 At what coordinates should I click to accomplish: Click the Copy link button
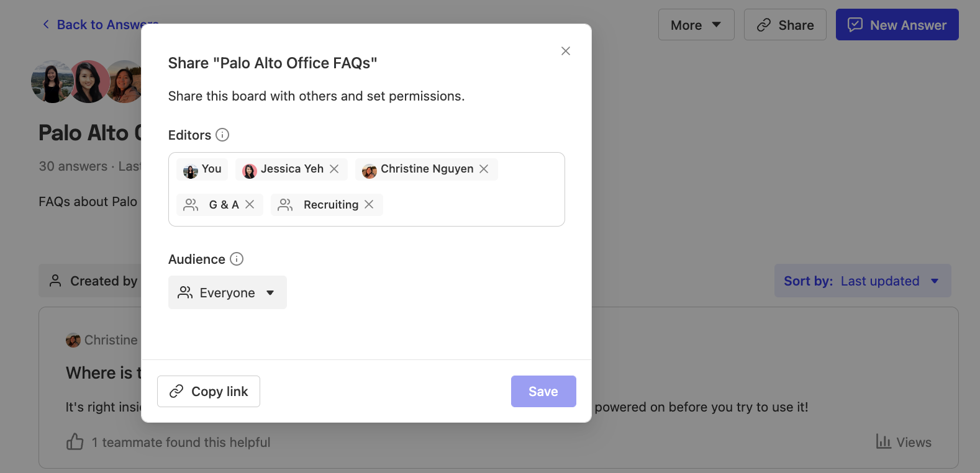tap(209, 391)
